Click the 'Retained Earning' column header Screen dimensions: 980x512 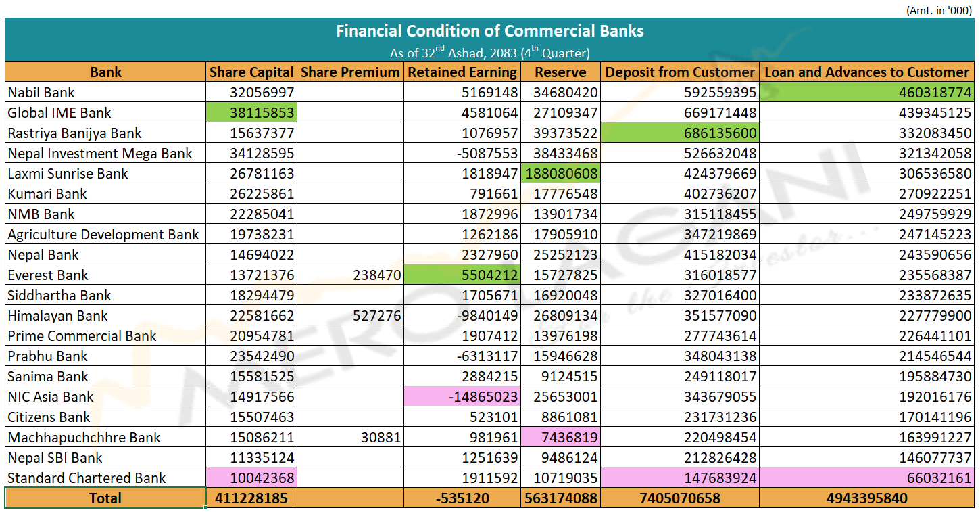tap(462, 72)
